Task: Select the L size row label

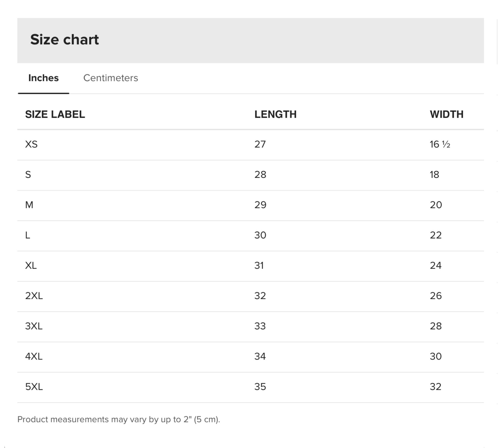Action: [27, 235]
